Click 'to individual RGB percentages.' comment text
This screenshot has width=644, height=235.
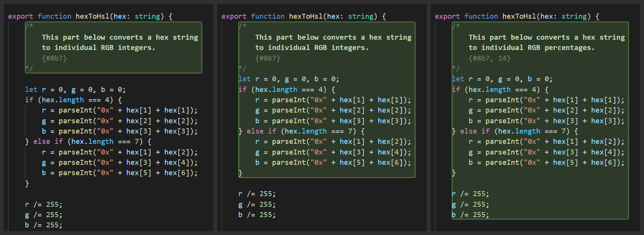pos(532,48)
